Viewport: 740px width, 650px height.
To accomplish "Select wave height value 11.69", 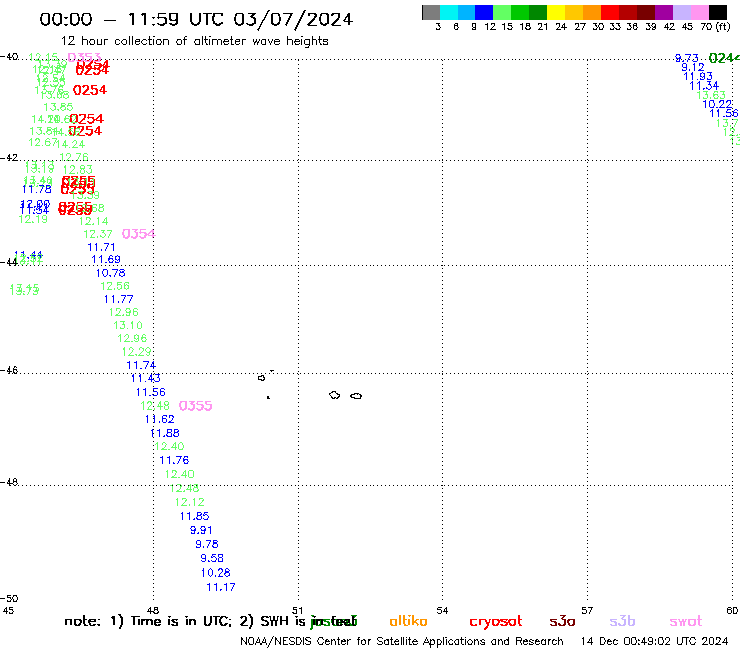I will (106, 260).
